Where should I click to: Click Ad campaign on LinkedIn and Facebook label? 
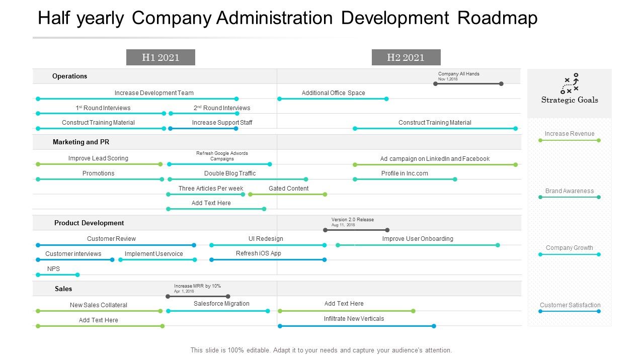(x=435, y=159)
